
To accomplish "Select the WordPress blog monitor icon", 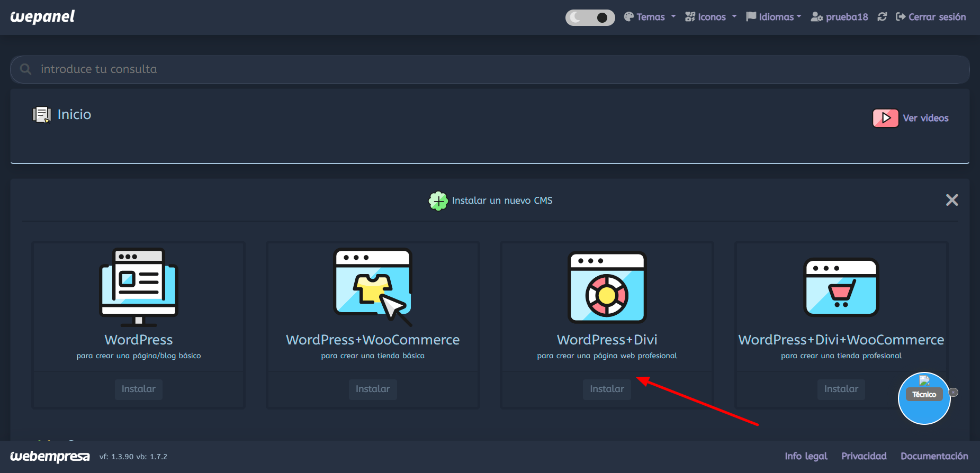I will coord(139,287).
